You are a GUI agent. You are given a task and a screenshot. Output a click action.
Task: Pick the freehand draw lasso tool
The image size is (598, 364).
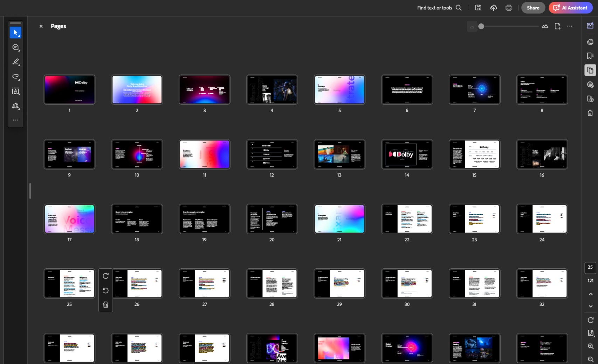(15, 76)
